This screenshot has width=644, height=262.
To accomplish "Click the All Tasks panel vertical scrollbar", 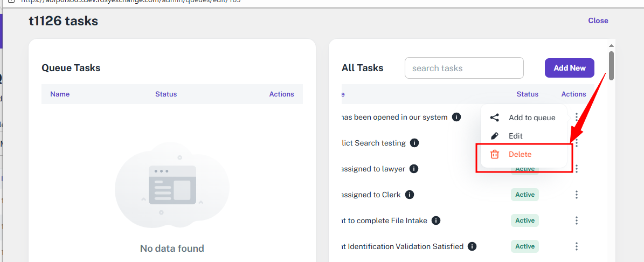I will point(611,66).
